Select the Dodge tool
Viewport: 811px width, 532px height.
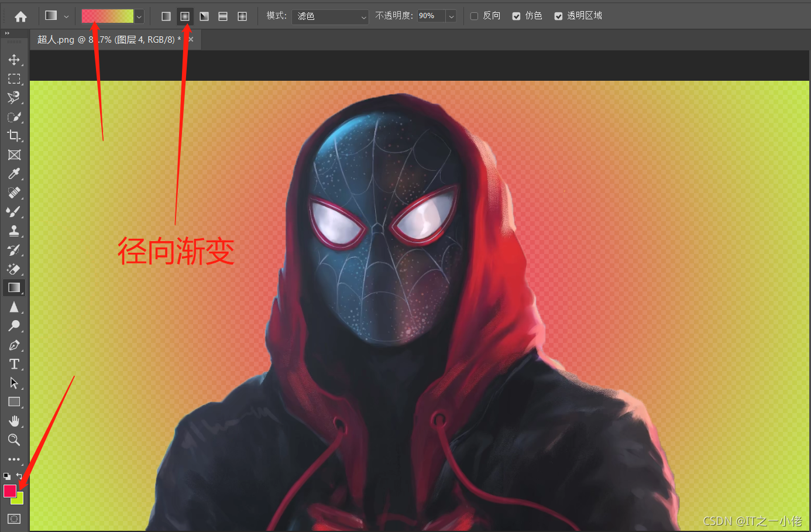coord(14,325)
